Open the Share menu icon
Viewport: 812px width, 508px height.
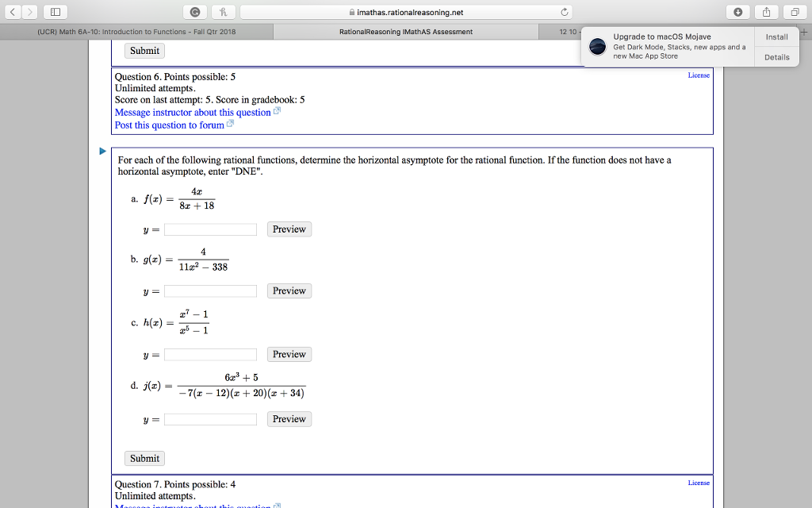[766, 12]
